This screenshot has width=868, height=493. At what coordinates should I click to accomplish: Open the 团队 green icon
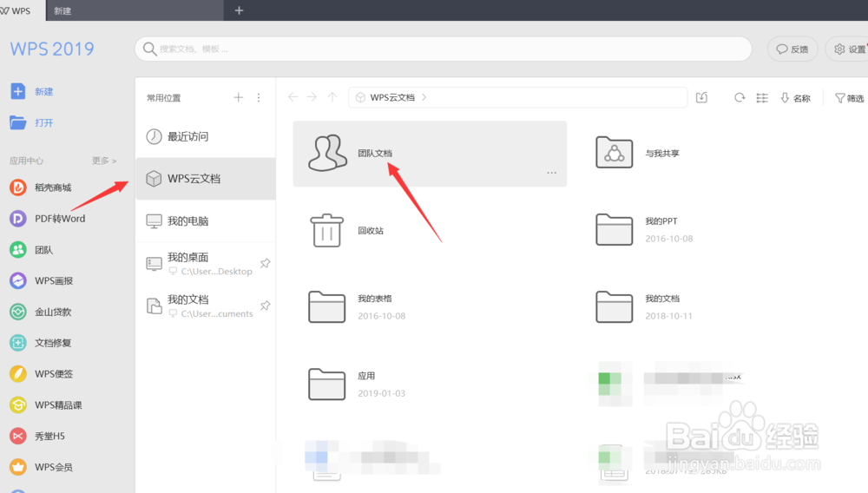[x=17, y=250]
